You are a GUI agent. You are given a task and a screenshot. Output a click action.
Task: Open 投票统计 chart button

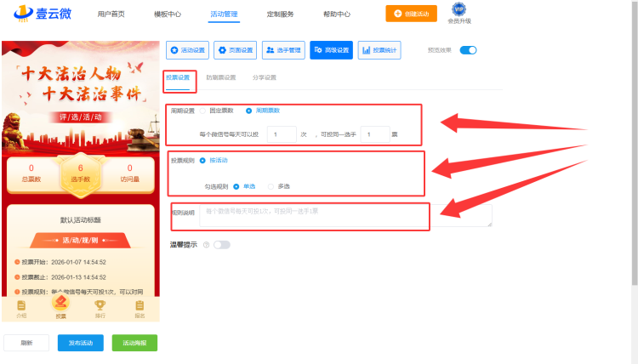click(x=379, y=50)
